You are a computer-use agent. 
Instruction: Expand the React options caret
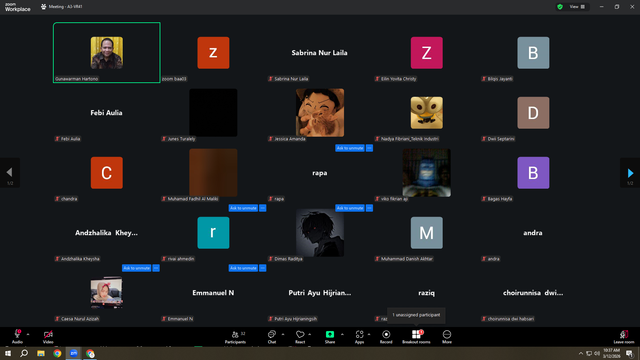click(x=310, y=334)
